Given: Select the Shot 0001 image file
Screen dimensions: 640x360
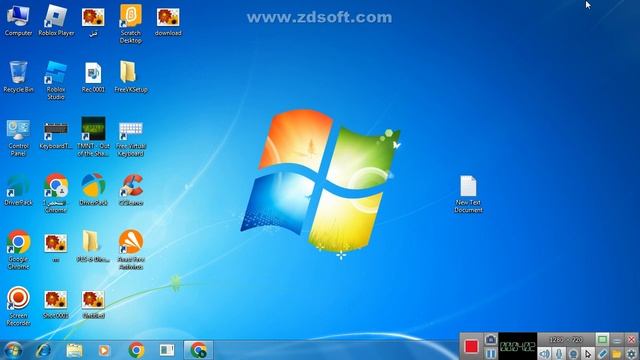Looking at the screenshot, I should click(x=56, y=304).
